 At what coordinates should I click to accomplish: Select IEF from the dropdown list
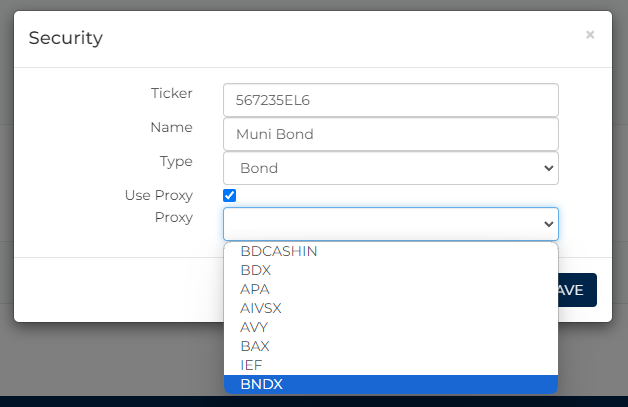click(251, 365)
